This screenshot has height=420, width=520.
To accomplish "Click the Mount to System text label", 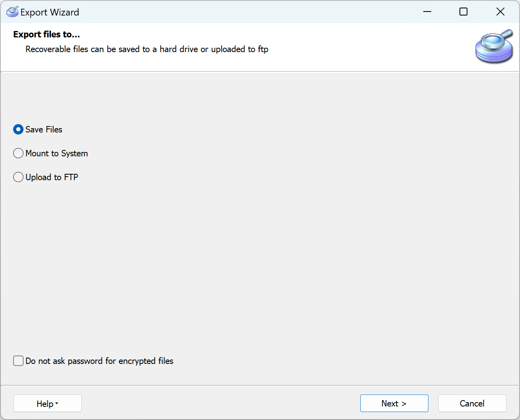I will point(57,153).
